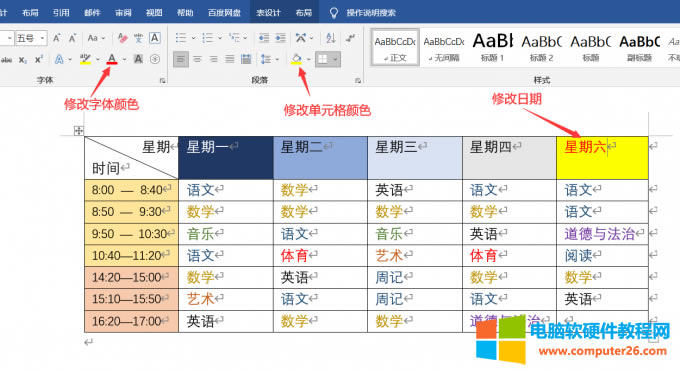Screen dimensions: 680x371
Task: Expand highlight color dropdown arrow
Action: [98, 59]
